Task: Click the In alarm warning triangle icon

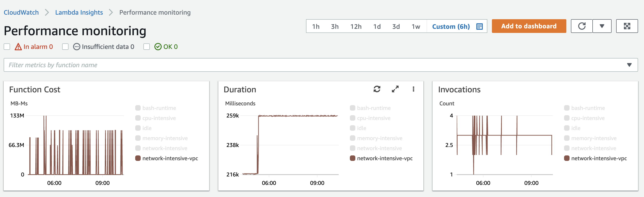Action: pyautogui.click(x=18, y=47)
